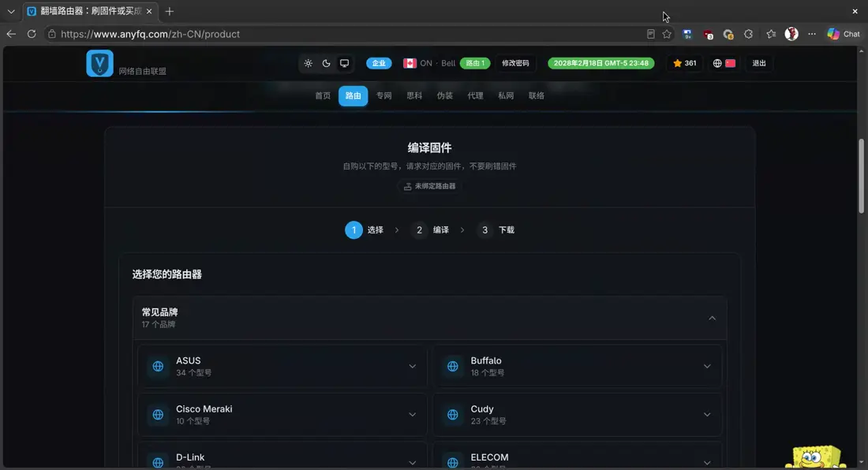Image resolution: width=868 pixels, height=470 pixels.
Task: Expand the ELECOM models chevron
Action: (x=707, y=463)
